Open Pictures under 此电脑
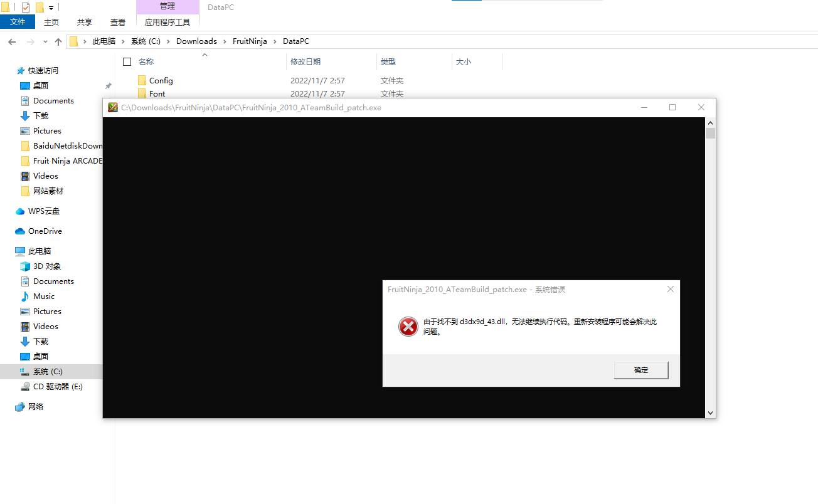The image size is (818, 504). pos(47,312)
